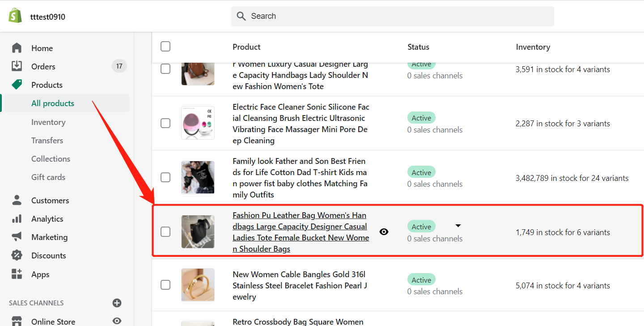Click the Online Store shop icon
The height and width of the screenshot is (326, 644).
click(x=17, y=321)
